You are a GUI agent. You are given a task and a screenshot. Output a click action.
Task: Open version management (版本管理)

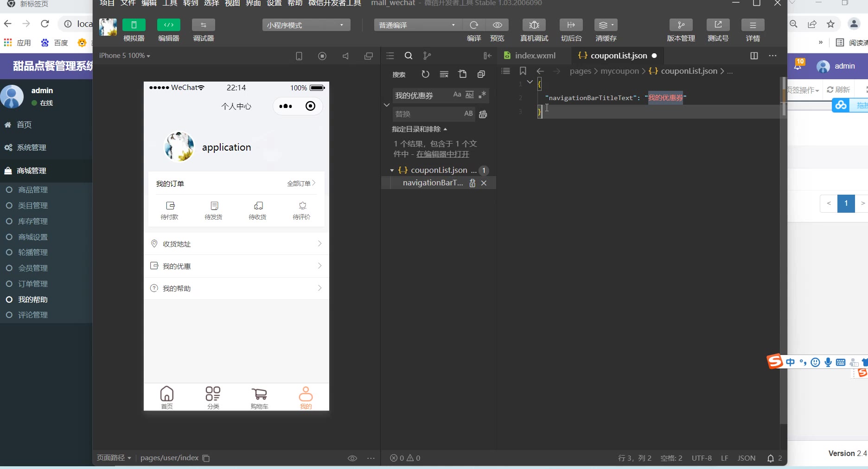[x=681, y=25]
